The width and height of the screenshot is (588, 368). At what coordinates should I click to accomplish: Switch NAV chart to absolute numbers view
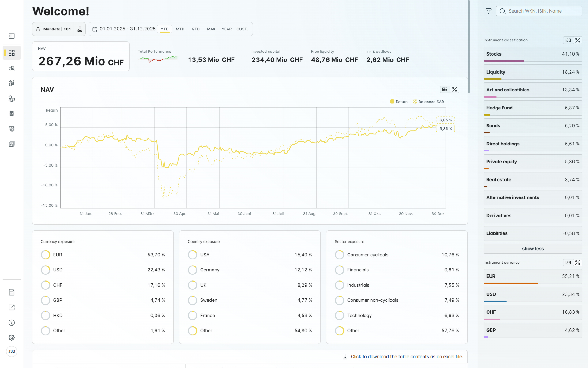[445, 90]
